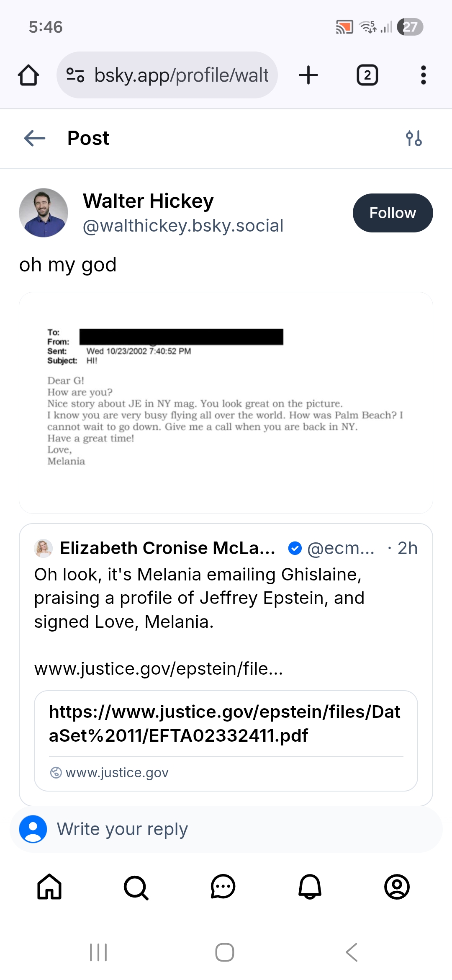Tap Chrome's home button
The image size is (452, 980).
[x=28, y=75]
